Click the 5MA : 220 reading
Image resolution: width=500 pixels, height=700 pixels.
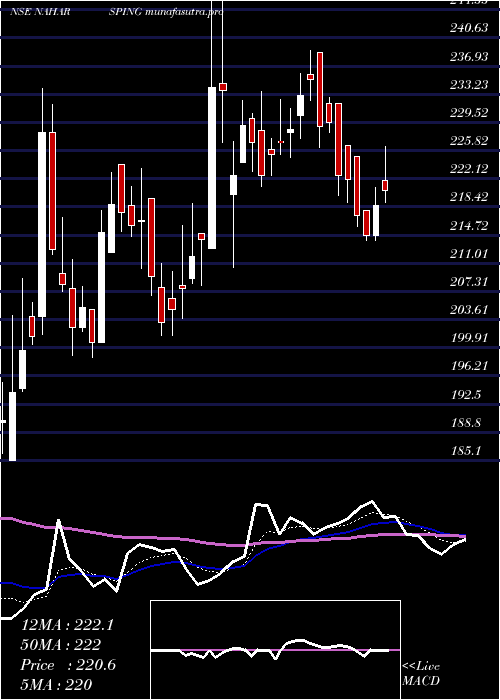(x=56, y=685)
